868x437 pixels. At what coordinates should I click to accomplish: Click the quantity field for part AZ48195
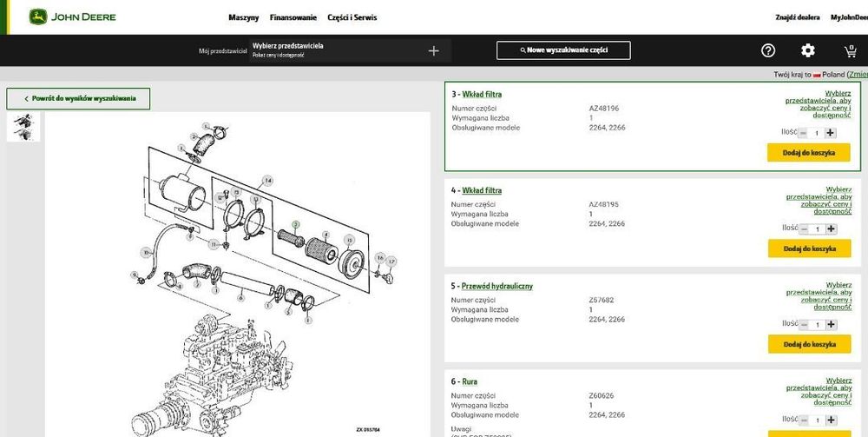tap(818, 228)
